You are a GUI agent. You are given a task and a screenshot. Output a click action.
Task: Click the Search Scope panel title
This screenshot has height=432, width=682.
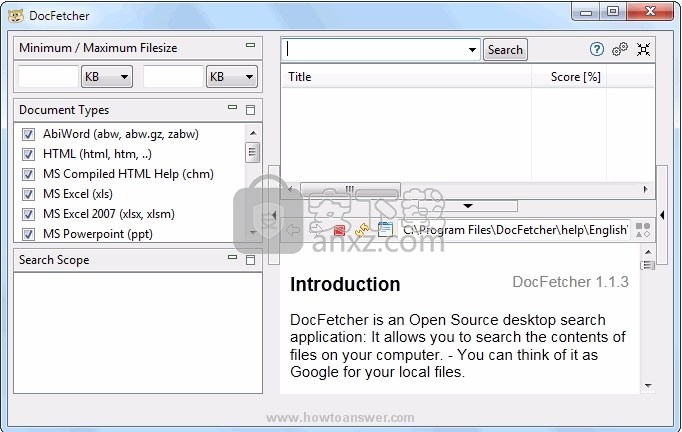pyautogui.click(x=54, y=260)
